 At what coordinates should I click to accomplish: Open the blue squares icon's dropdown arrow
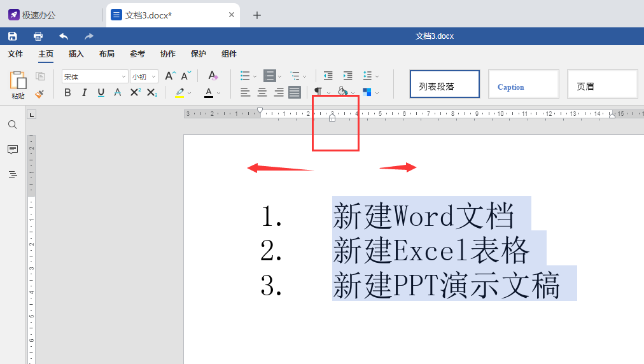coord(377,94)
